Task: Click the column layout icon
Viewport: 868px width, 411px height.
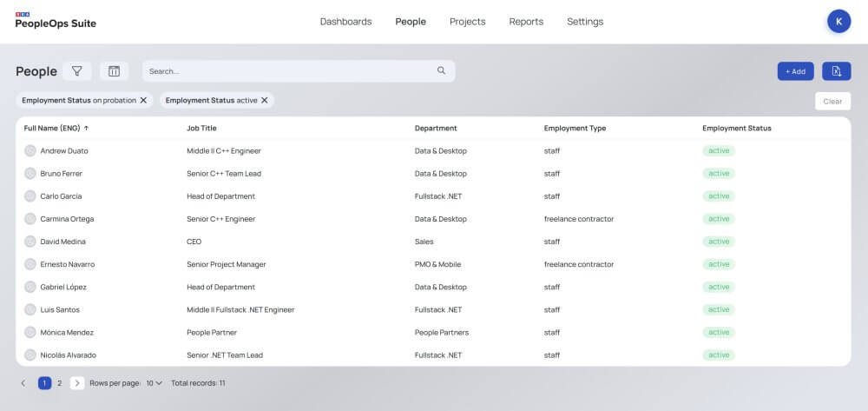Action: (x=114, y=71)
